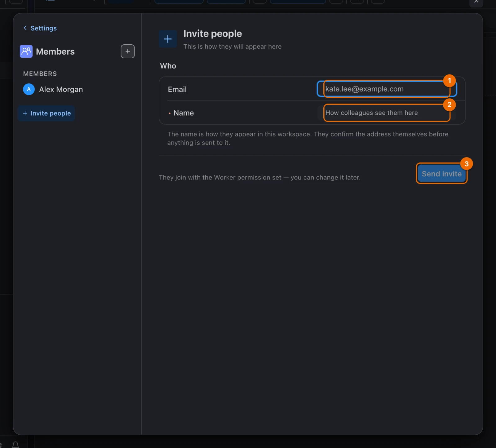Click the Worker permission set note
The width and height of the screenshot is (496, 448).
coord(259,178)
